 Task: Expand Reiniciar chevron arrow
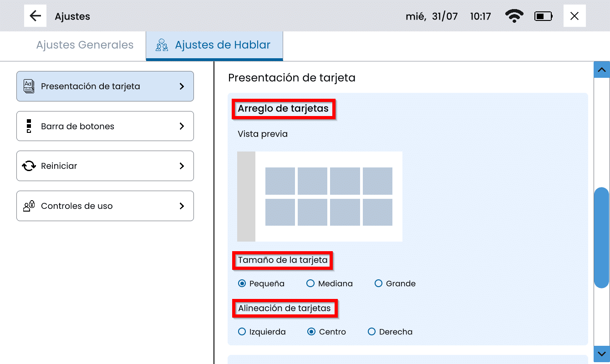(182, 166)
